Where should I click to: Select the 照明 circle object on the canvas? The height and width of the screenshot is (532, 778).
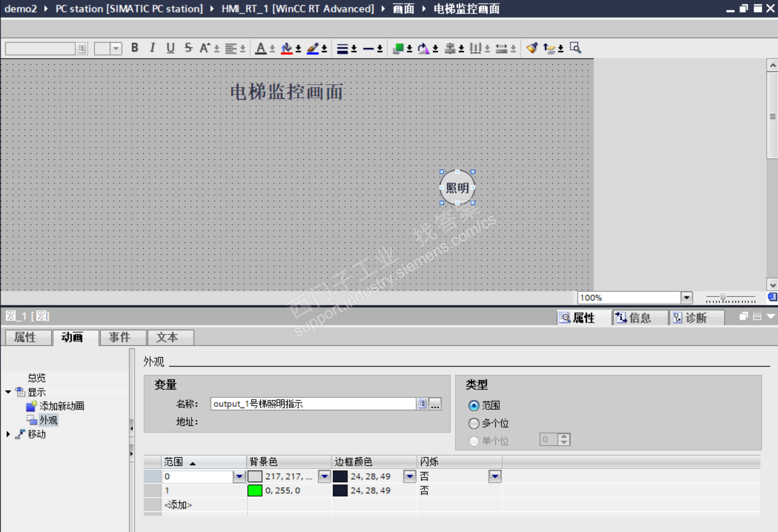click(457, 187)
